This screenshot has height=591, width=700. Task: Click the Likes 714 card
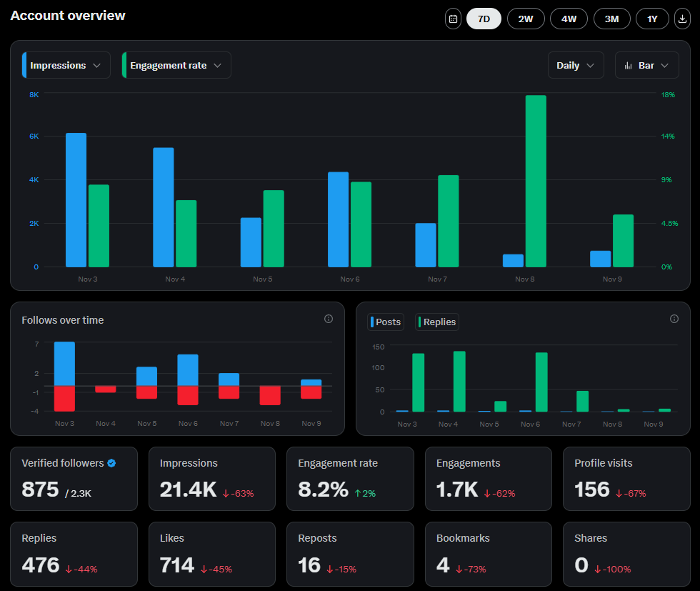point(212,555)
